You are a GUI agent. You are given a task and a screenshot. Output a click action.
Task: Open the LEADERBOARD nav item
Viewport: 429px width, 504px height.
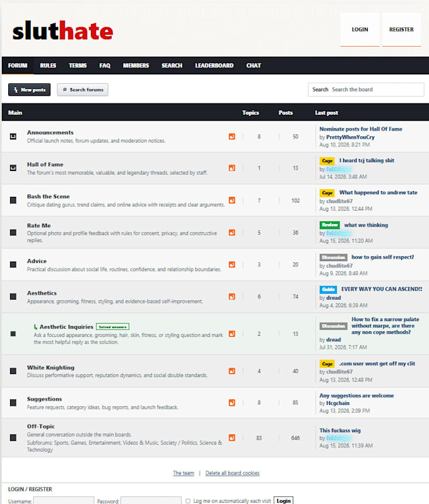(214, 66)
